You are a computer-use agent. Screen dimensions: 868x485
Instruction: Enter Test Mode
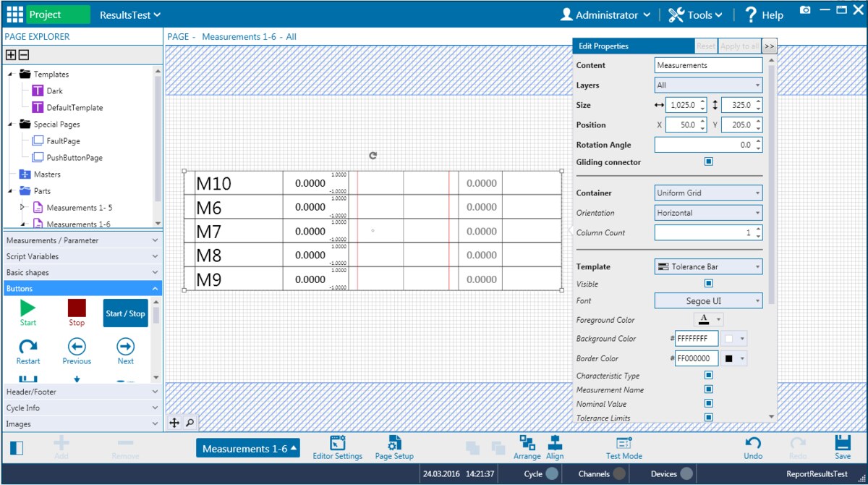[x=624, y=443]
